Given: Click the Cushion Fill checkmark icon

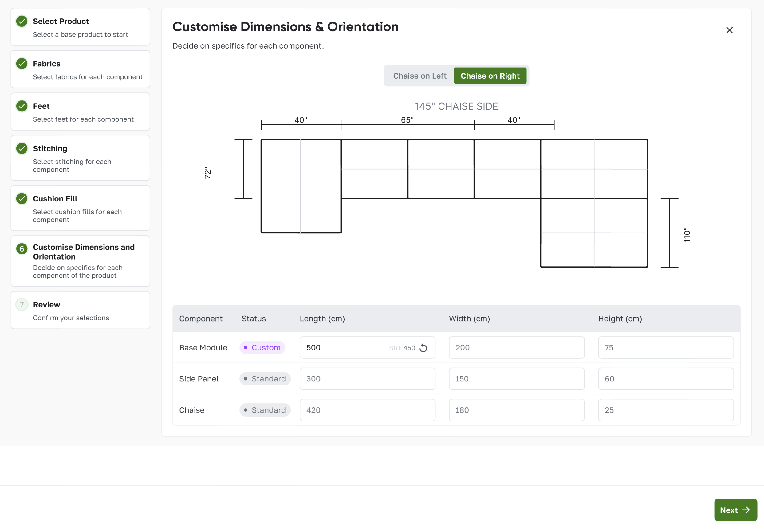Looking at the screenshot, I should tap(22, 198).
